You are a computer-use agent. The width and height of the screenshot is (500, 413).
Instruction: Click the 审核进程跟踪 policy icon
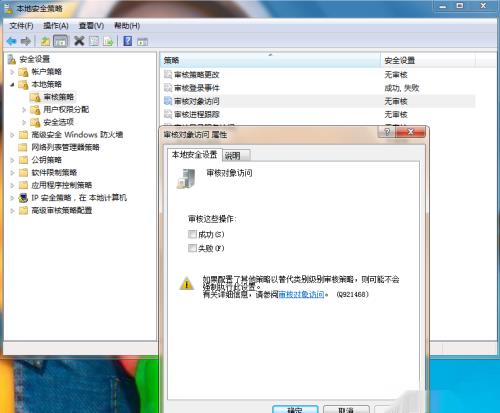pos(168,114)
